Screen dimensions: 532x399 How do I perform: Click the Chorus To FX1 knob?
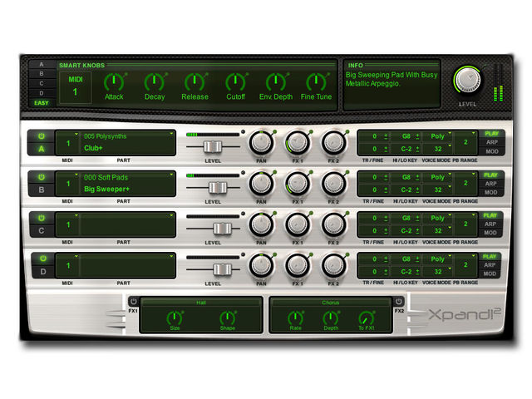click(366, 318)
